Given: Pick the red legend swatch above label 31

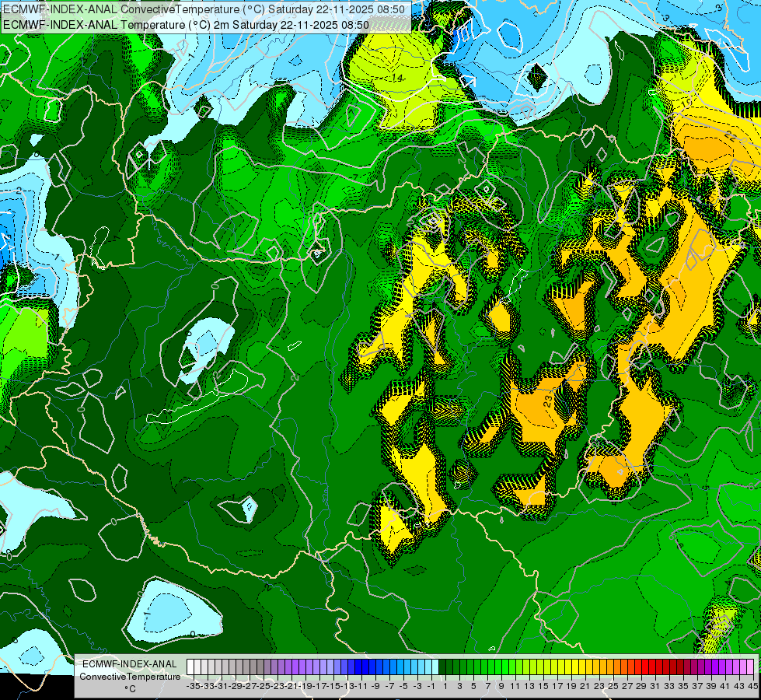Looking at the screenshot, I should coord(652,667).
